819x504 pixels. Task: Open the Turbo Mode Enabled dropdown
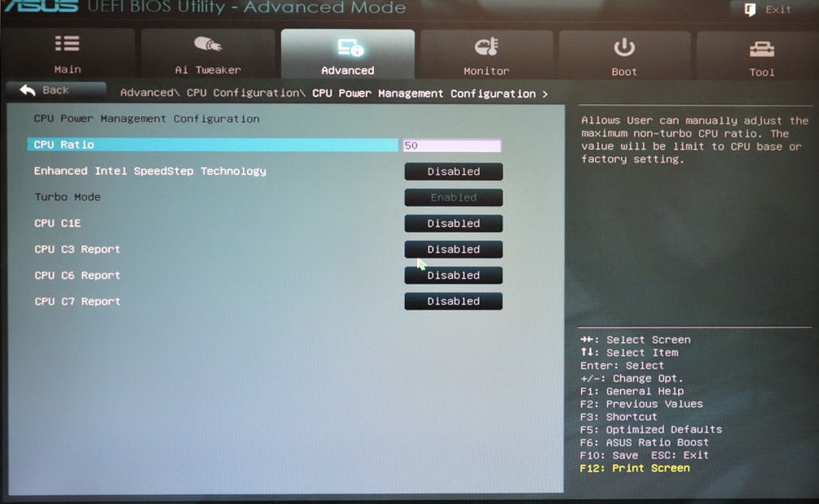coord(453,197)
